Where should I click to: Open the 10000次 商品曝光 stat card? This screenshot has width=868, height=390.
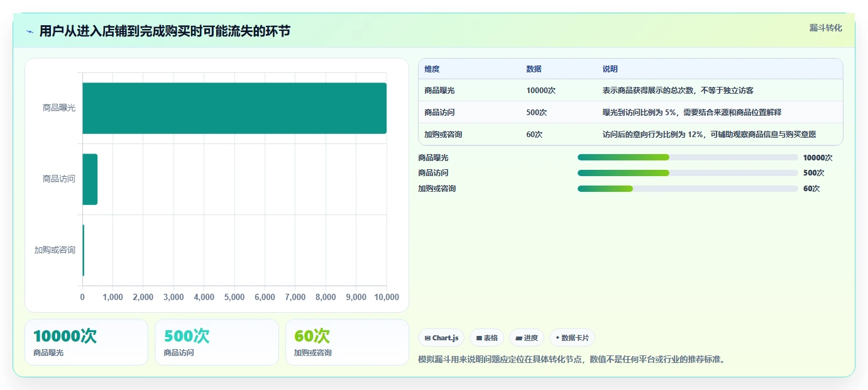coord(86,342)
